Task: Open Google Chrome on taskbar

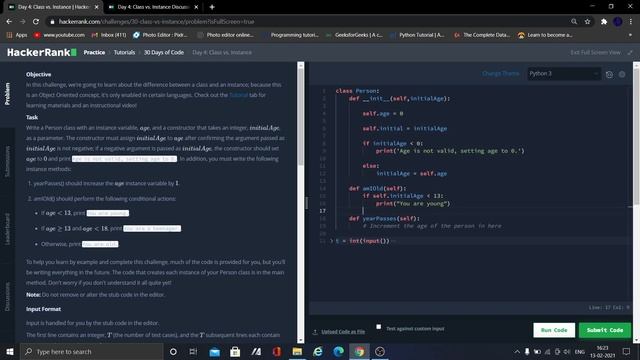Action: tap(359, 351)
